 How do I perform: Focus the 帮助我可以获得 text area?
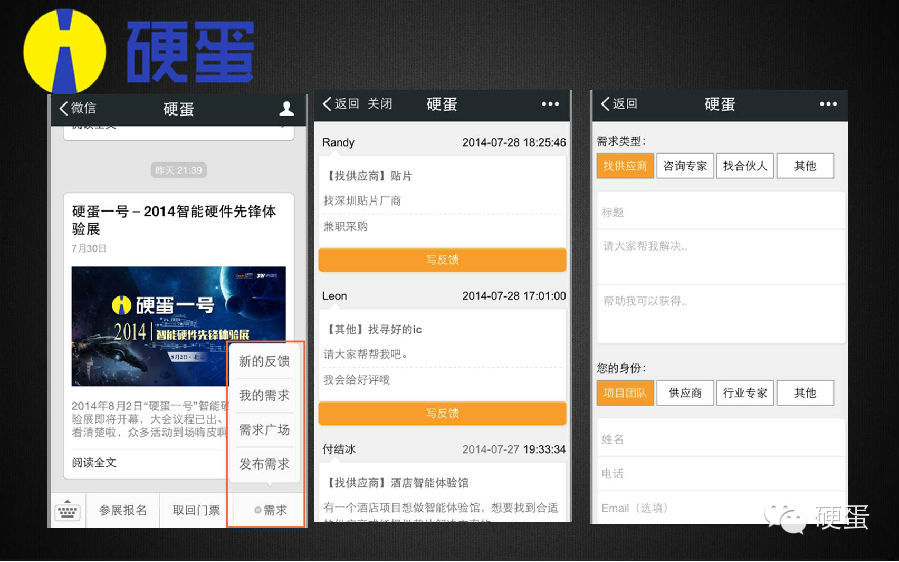[x=721, y=313]
